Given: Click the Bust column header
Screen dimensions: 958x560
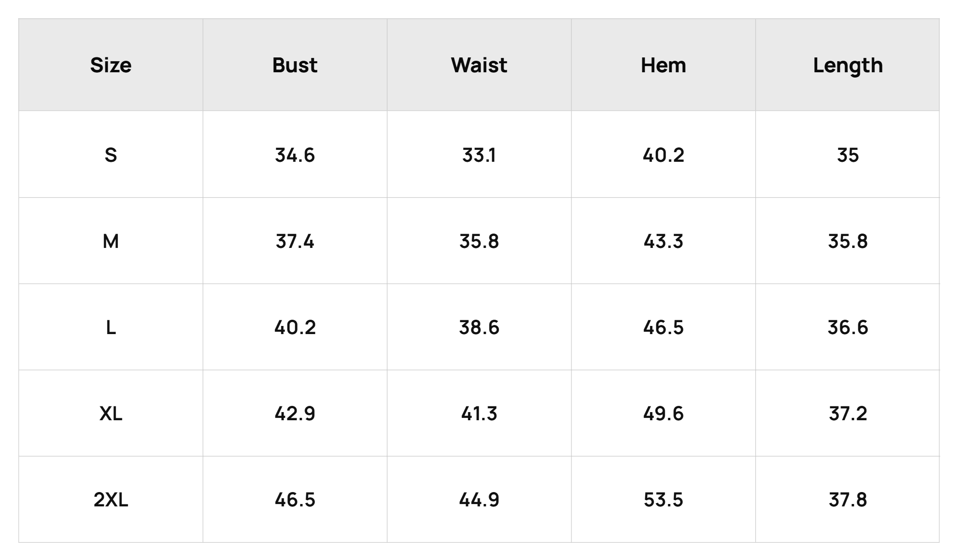Looking at the screenshot, I should [295, 65].
